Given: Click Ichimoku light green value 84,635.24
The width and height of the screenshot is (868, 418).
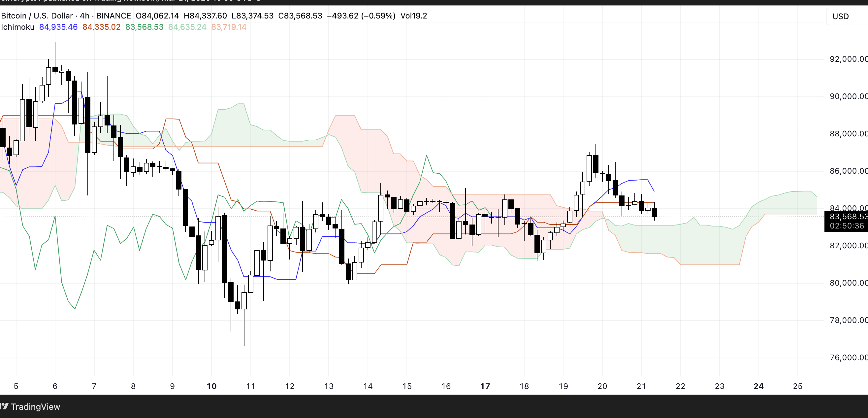Looking at the screenshot, I should pos(187,27).
